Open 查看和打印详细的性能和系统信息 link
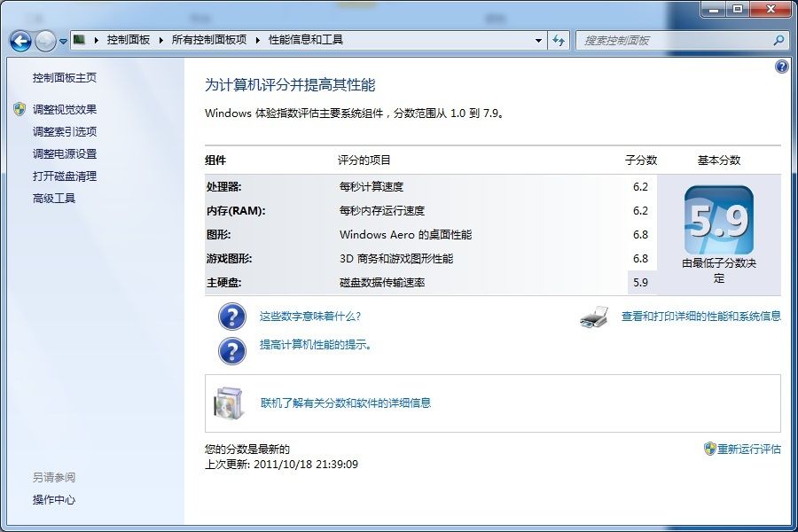The height and width of the screenshot is (532, 798). click(700, 317)
